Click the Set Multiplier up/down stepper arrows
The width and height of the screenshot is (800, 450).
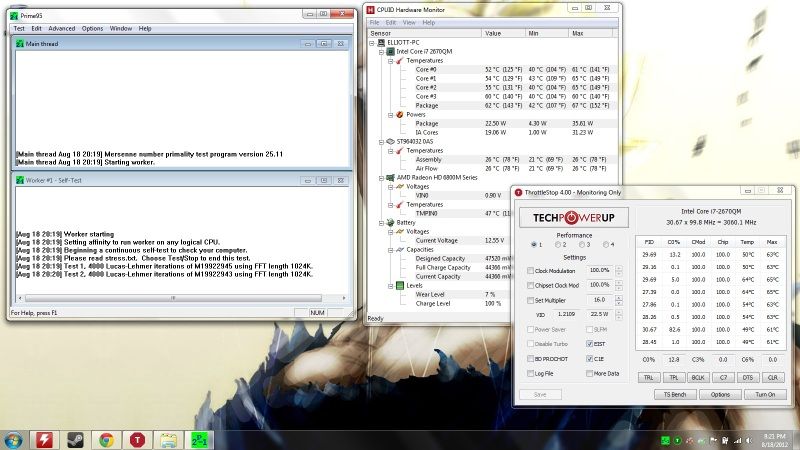tap(619, 300)
